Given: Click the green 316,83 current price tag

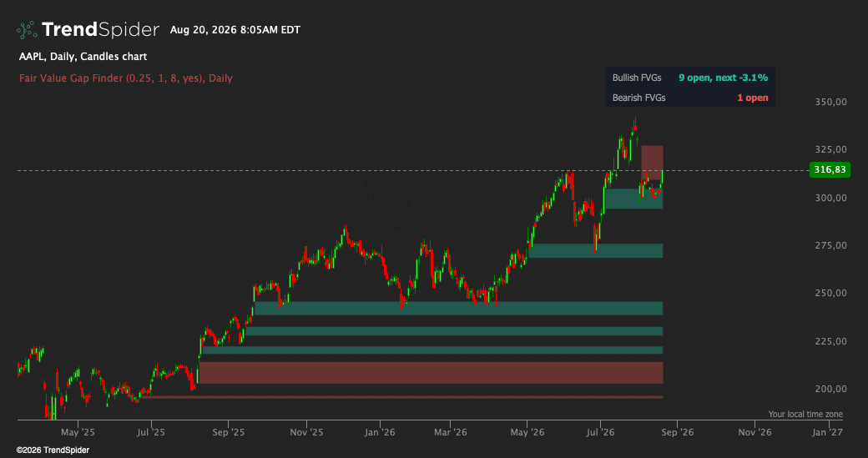Looking at the screenshot, I should pyautogui.click(x=830, y=170).
